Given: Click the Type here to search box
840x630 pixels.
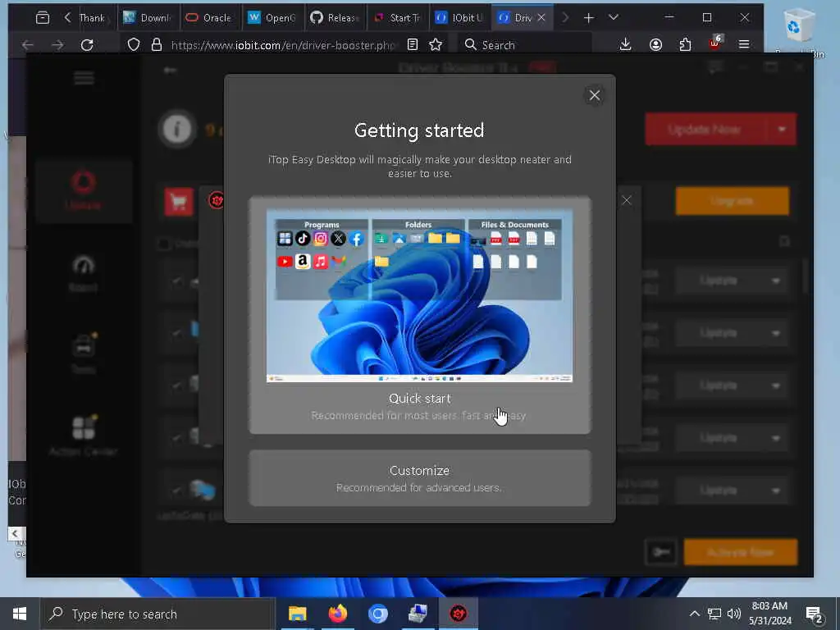Looking at the screenshot, I should (158, 614).
